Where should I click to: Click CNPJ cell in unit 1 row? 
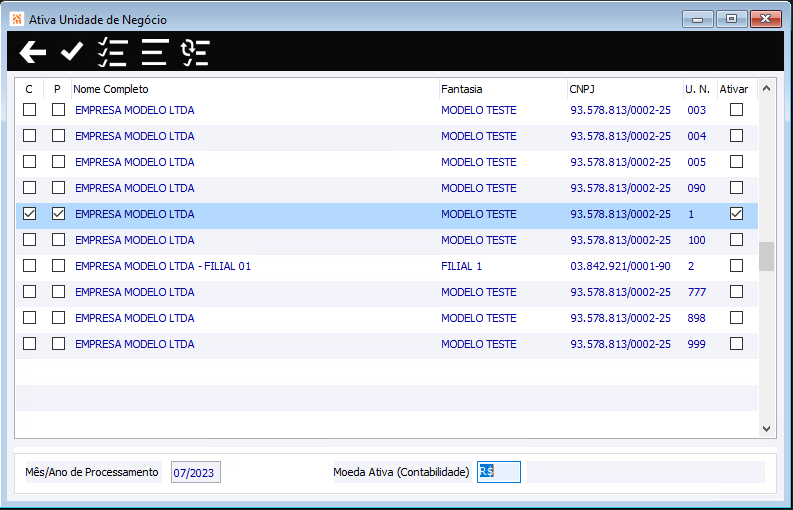coord(621,214)
